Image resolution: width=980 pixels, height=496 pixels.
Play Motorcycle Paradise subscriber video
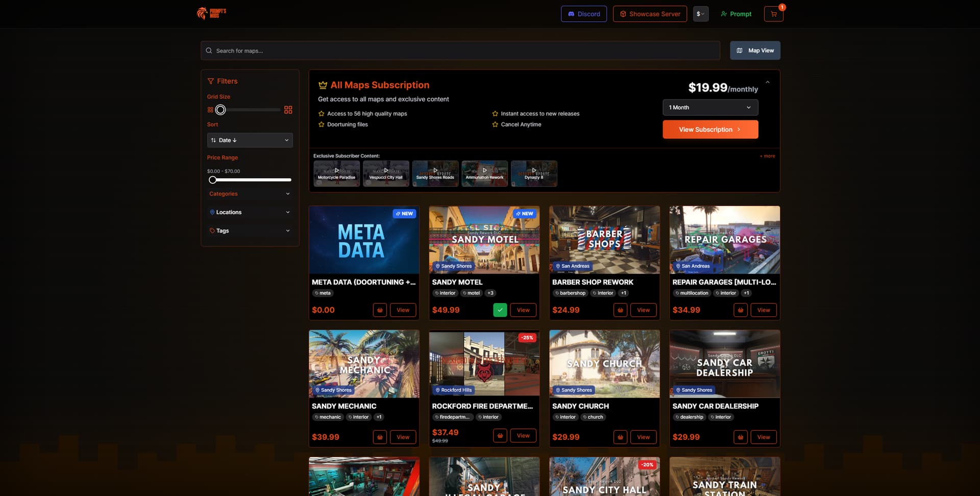pos(336,173)
